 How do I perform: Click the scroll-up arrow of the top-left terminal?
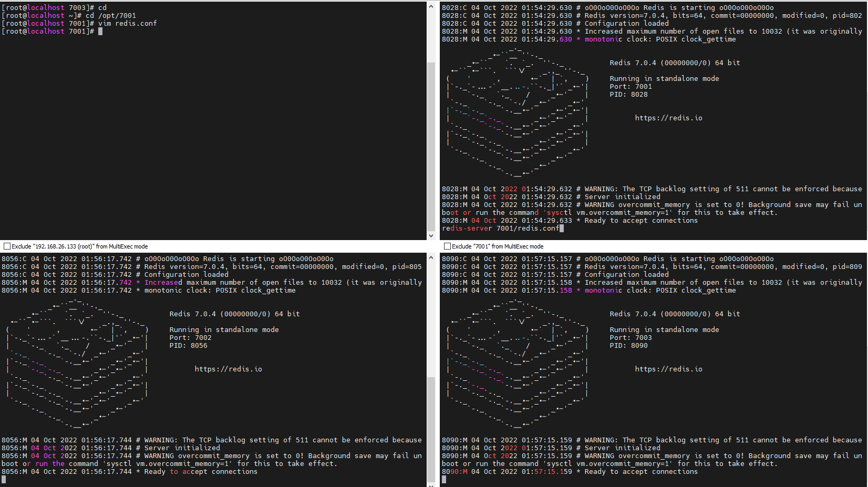[x=431, y=6]
